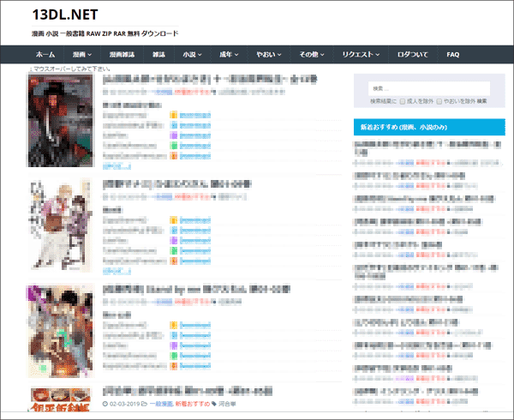The height and width of the screenshot is (420, 514).
Task: Click the orange host icon in dark red cover post
Action: [173, 156]
